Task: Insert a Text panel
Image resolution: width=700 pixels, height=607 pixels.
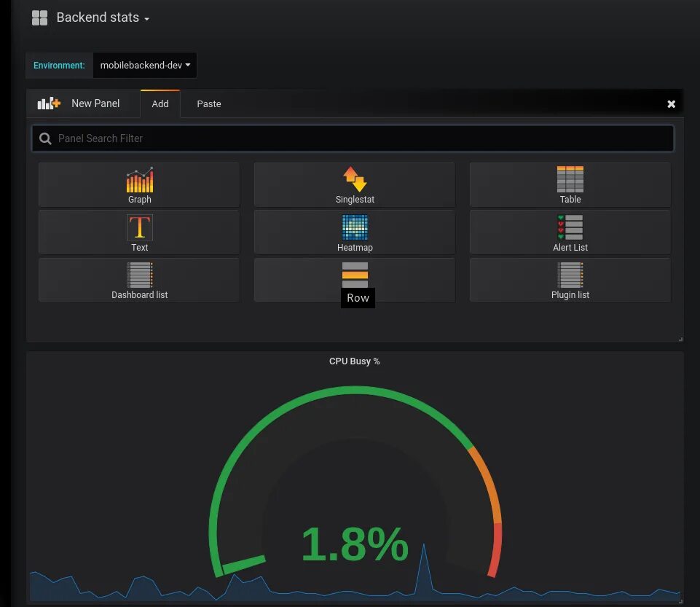Action: tap(139, 232)
